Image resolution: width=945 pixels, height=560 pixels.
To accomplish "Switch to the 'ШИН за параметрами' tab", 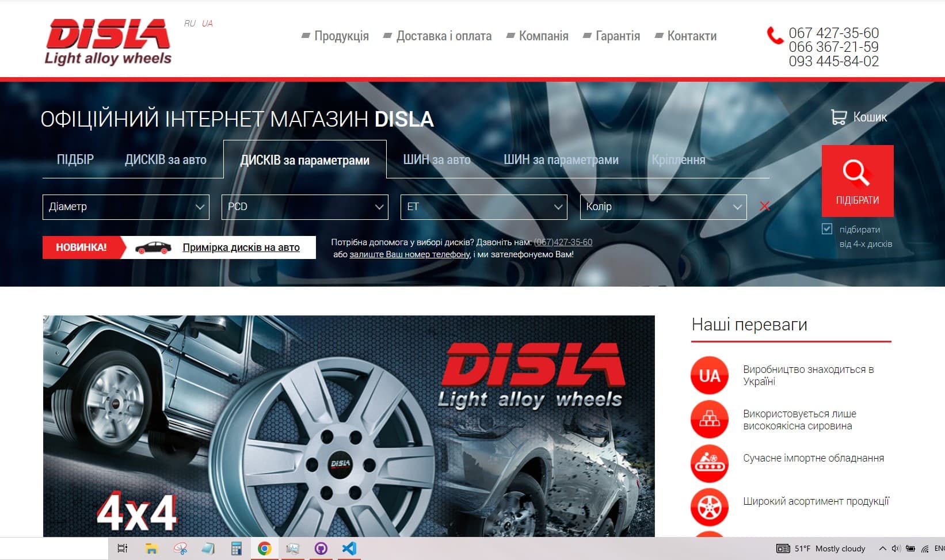I will click(561, 160).
